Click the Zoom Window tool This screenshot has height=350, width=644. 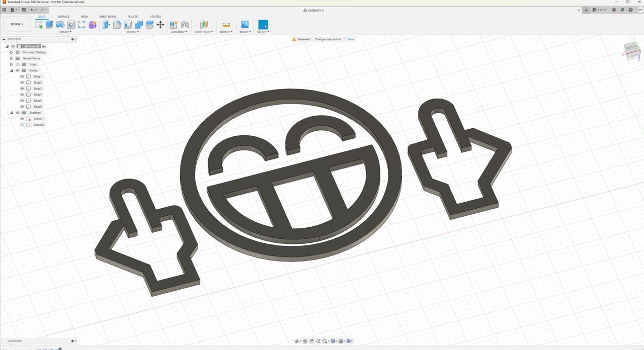tap(318, 341)
